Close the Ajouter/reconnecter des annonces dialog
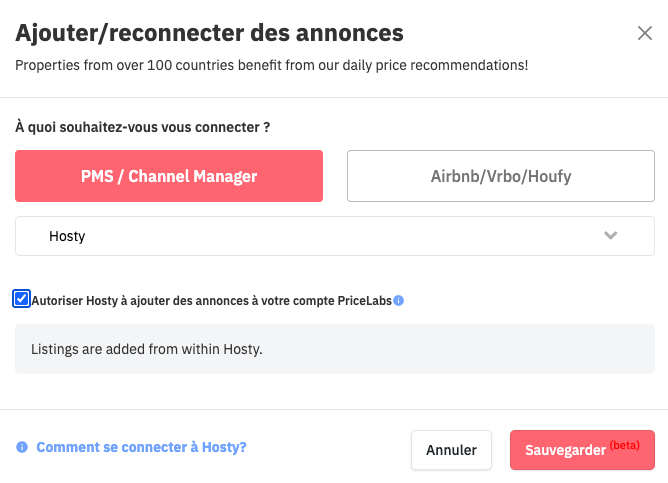The height and width of the screenshot is (483, 668). pos(645,33)
